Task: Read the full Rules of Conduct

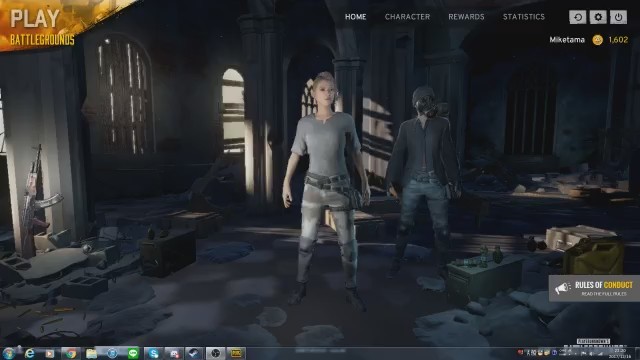Action: click(604, 294)
